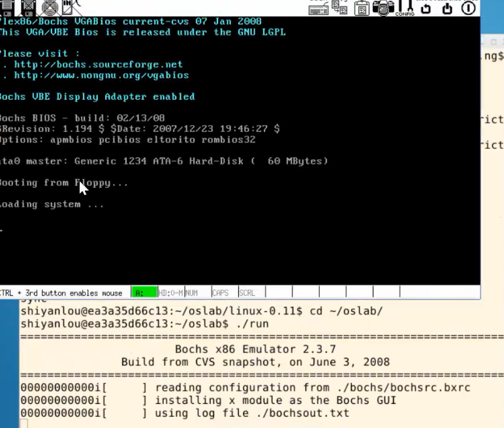Click the 'Options: apmbios pcibios eltorito rombios32' line
The height and width of the screenshot is (428, 504).
(x=127, y=140)
